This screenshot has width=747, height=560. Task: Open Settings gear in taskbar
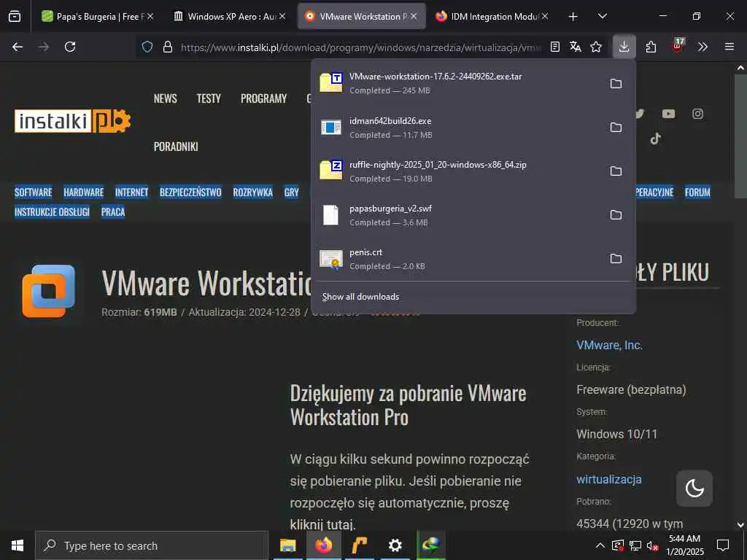tap(395, 545)
